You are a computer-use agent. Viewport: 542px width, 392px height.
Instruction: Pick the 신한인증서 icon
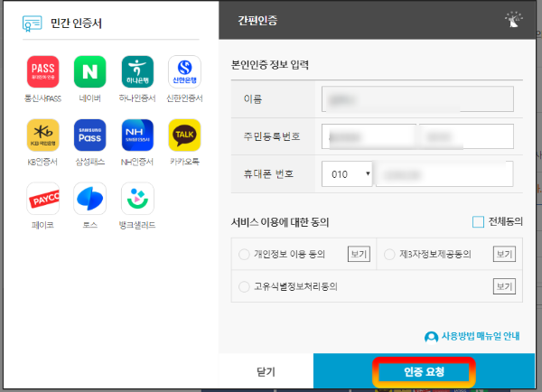pyautogui.click(x=184, y=71)
